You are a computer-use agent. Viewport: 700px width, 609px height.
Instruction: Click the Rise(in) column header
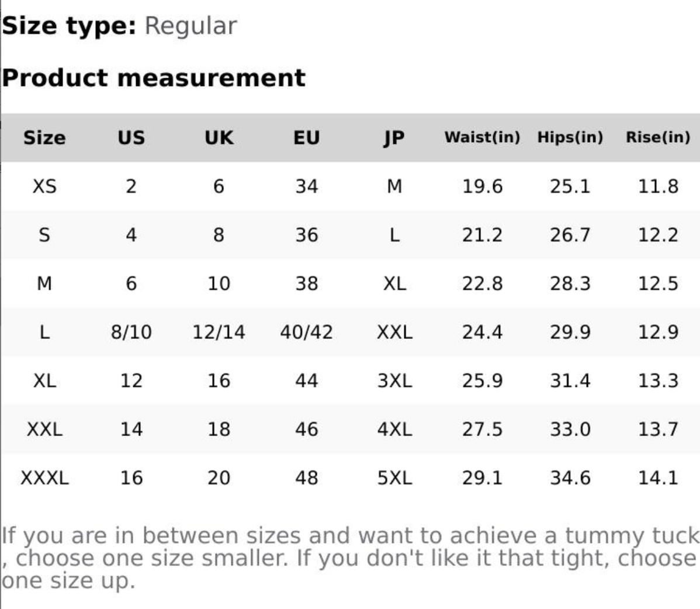click(658, 137)
